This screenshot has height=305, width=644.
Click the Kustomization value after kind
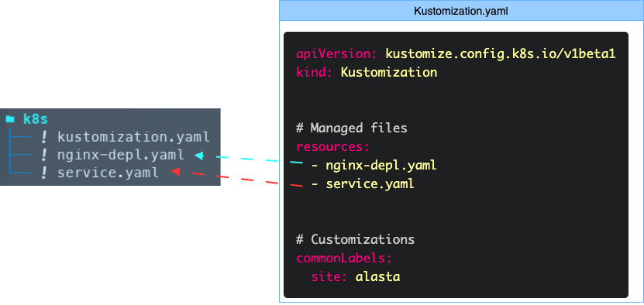coord(389,73)
